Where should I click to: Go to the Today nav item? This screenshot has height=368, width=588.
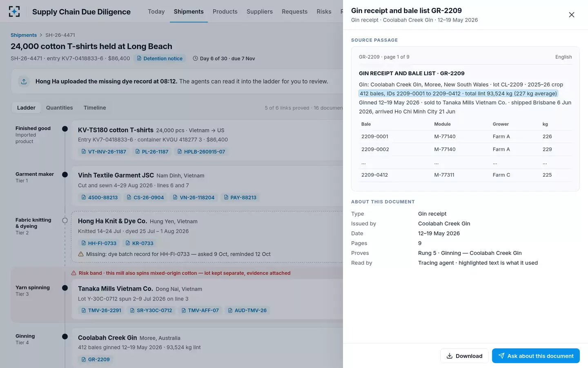pos(156,11)
